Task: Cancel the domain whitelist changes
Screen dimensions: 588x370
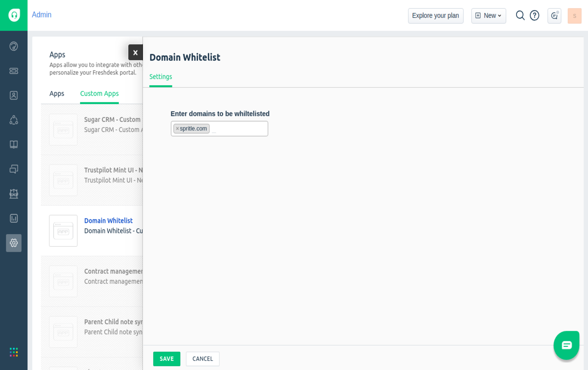Action: [203, 359]
